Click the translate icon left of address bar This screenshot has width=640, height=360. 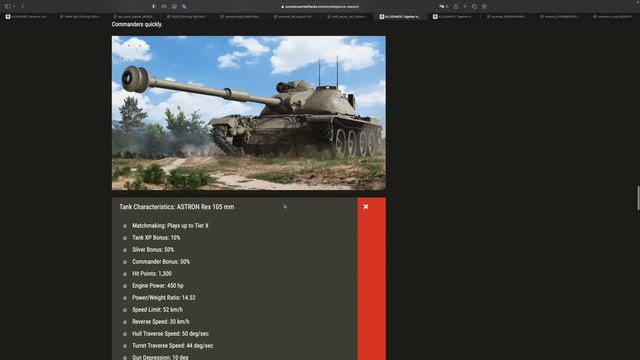pos(184,7)
